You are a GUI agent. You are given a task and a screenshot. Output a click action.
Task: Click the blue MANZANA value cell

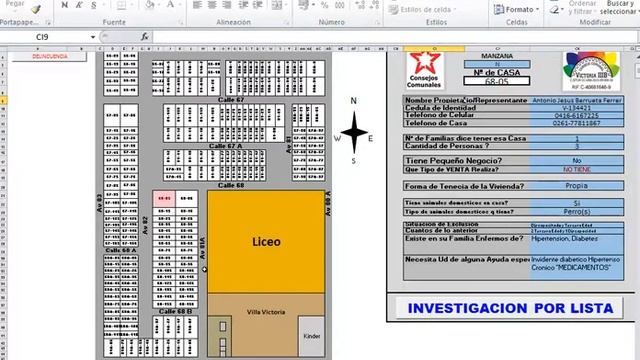point(497,64)
